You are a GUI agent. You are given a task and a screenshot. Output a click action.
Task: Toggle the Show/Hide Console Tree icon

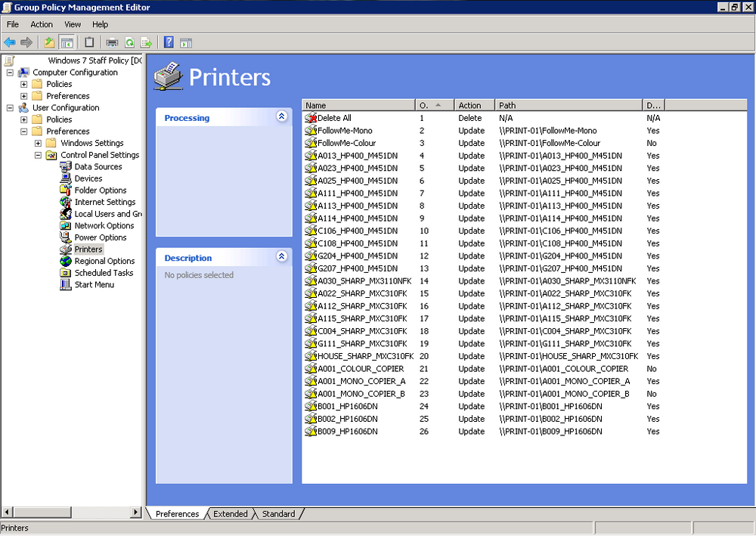pos(67,42)
